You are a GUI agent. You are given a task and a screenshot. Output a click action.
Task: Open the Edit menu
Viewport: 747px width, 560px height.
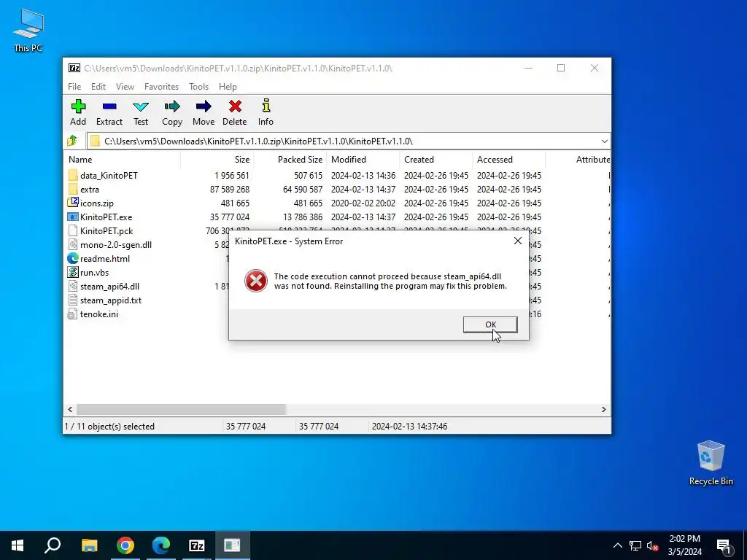[98, 87]
